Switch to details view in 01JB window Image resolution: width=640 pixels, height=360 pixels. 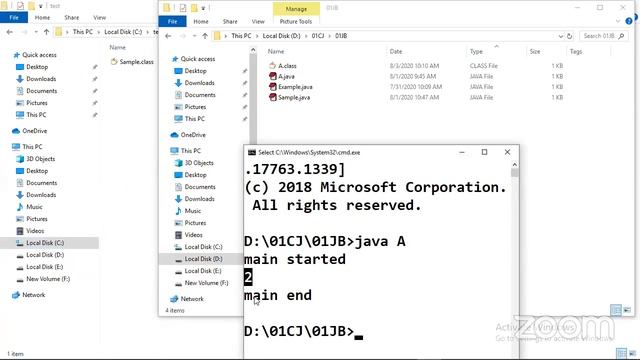(x=616, y=310)
